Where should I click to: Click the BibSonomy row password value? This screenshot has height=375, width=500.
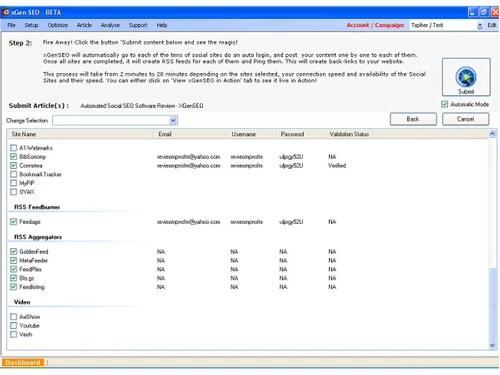click(x=291, y=156)
